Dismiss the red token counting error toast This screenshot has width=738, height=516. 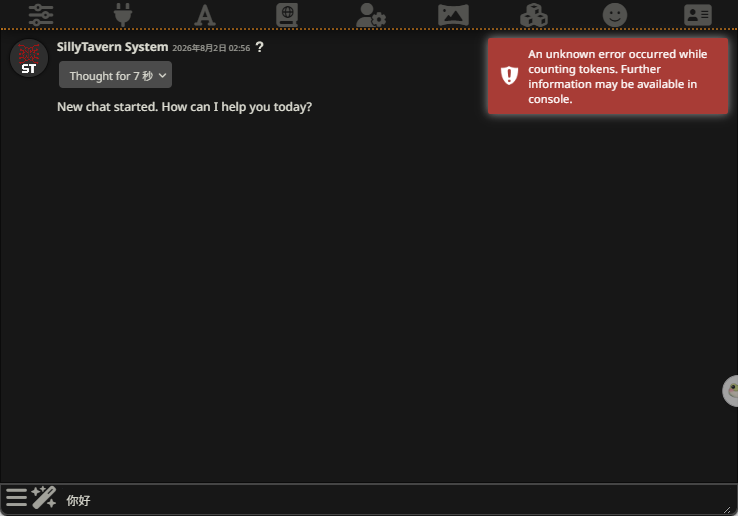[608, 76]
